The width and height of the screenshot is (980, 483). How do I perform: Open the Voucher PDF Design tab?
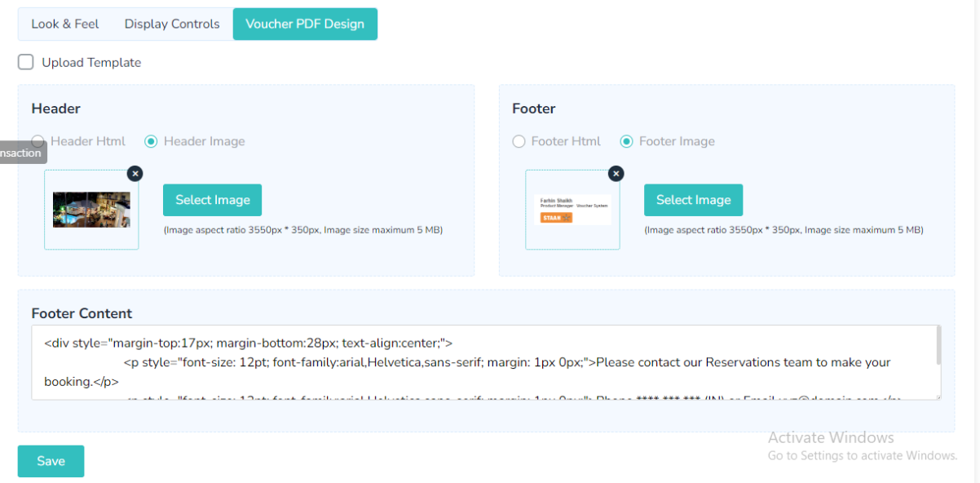pos(305,24)
